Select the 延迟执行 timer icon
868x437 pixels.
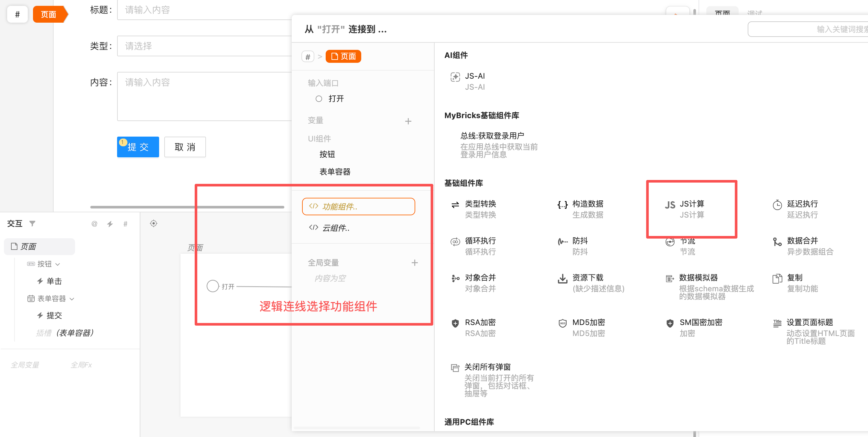click(x=777, y=205)
